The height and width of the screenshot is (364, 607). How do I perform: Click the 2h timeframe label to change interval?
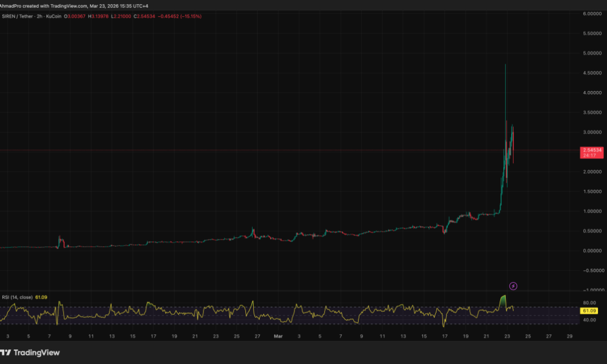38,17
